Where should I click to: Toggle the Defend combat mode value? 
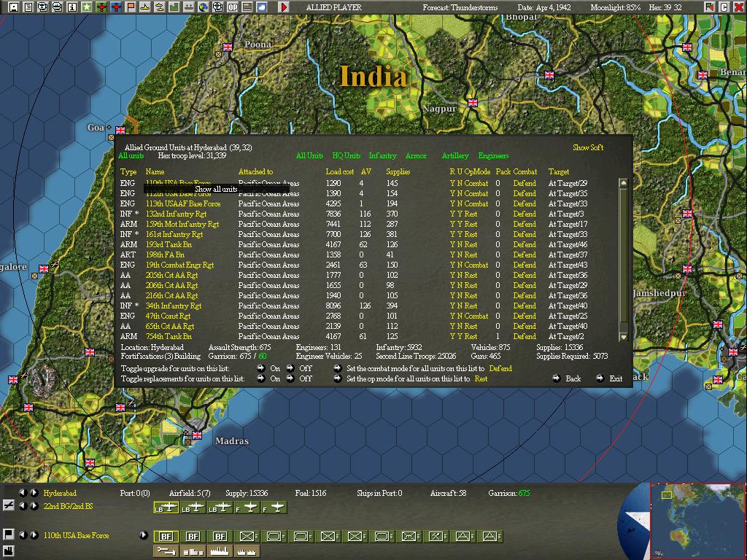pos(500,368)
